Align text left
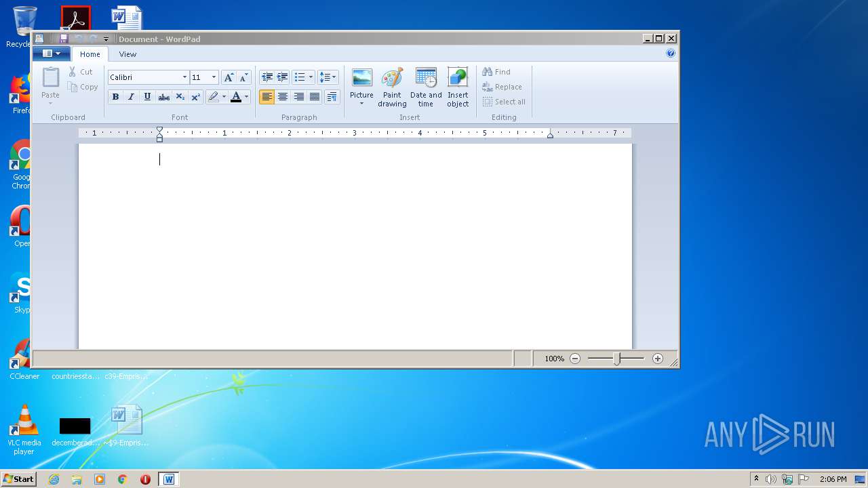868x488 pixels. click(267, 97)
